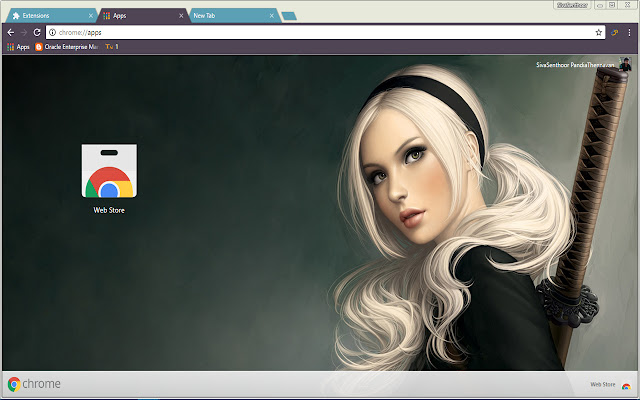This screenshot has height=400, width=640.
Task: Reload the current page
Action: click(x=37, y=32)
